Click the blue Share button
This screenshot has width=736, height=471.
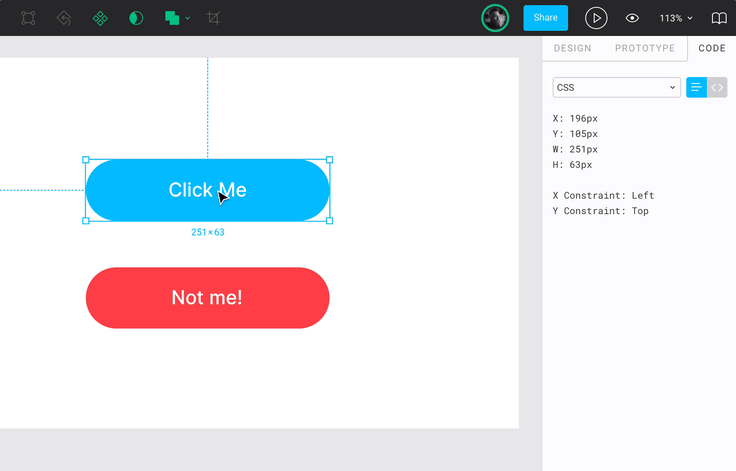point(545,18)
